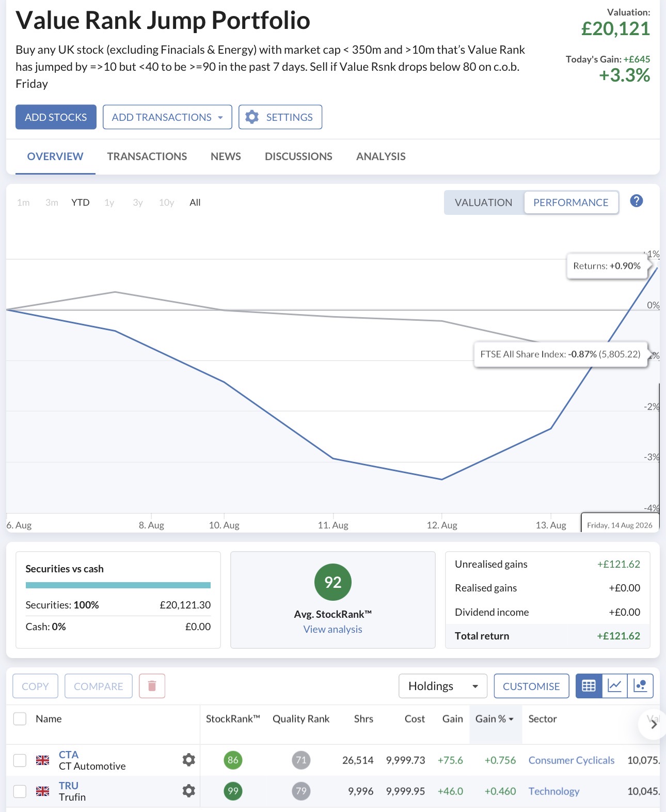Sort by the Cost column header
The height and width of the screenshot is (812, 666).
[415, 719]
